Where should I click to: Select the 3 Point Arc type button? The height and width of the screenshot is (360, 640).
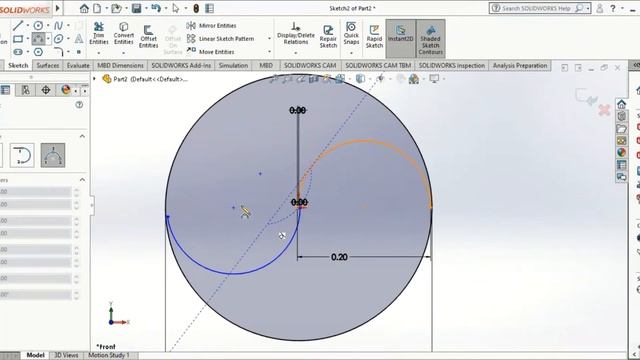(53, 156)
